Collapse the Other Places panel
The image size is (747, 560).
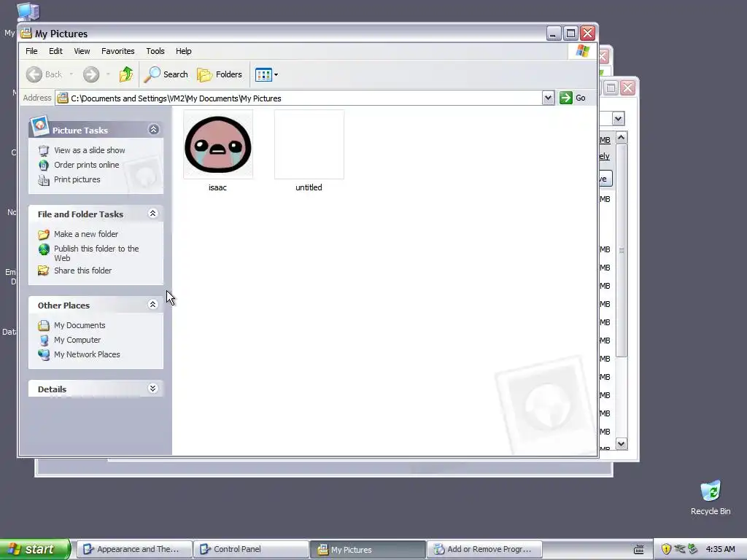click(153, 304)
